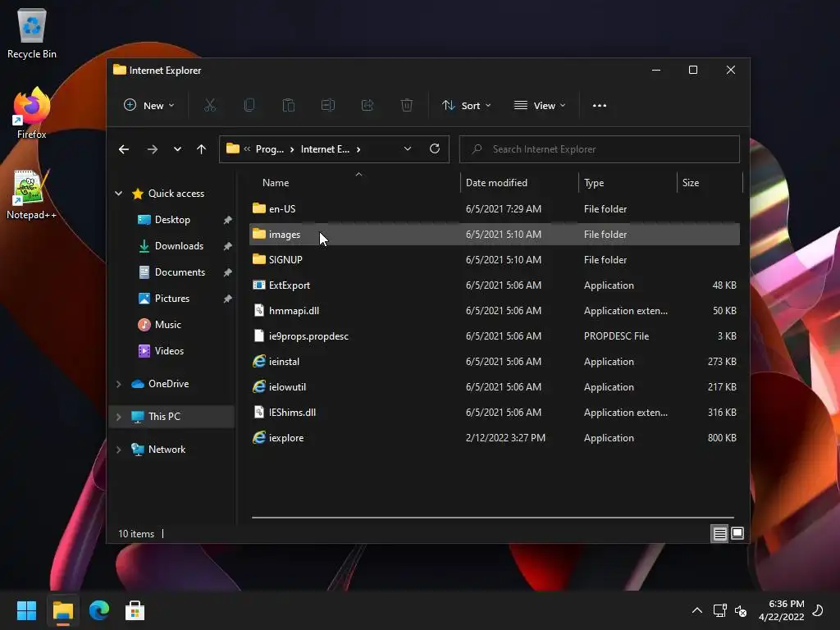840x630 pixels.
Task: Go up one folder level arrow
Action: pos(202,149)
